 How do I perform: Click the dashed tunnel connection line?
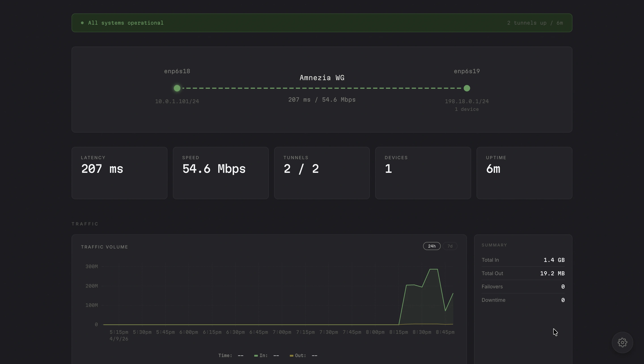pyautogui.click(x=322, y=88)
